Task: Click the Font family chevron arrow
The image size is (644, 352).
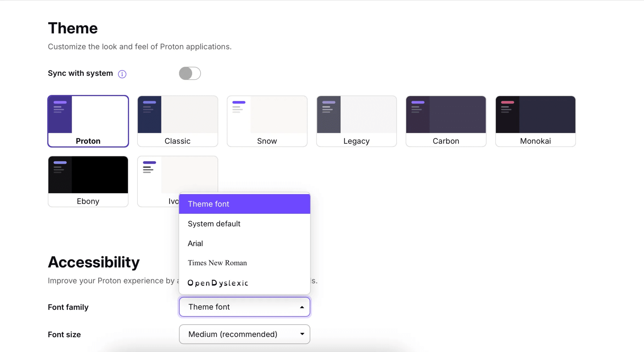Action: pos(301,307)
